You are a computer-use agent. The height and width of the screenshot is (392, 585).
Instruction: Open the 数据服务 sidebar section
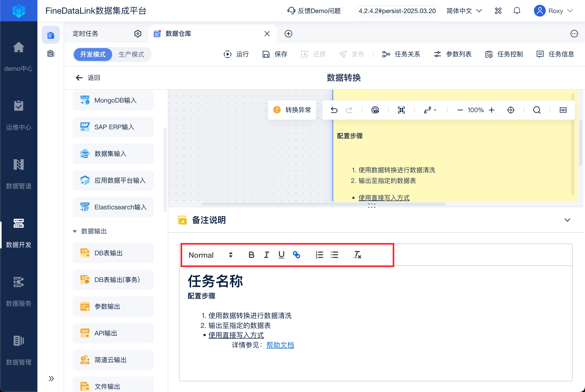(18, 292)
